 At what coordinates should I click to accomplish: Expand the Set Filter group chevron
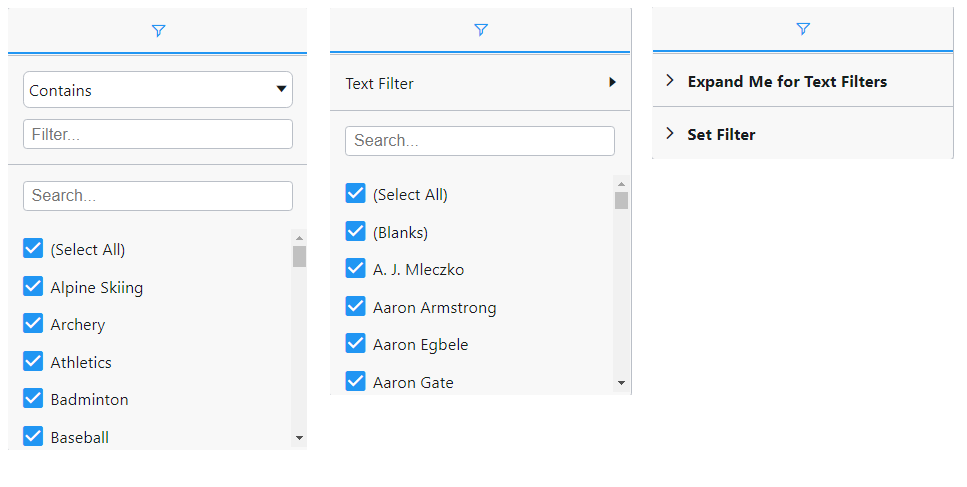tap(670, 134)
